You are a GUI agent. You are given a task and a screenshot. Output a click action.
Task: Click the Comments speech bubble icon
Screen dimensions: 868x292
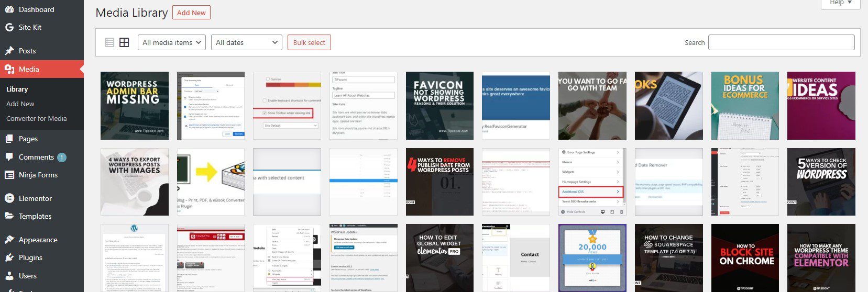coord(9,157)
